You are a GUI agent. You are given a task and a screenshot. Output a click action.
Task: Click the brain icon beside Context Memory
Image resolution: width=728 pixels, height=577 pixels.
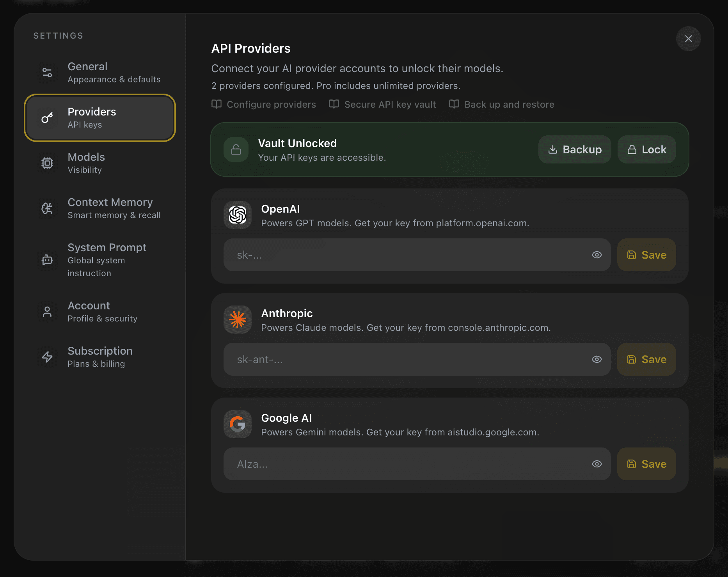(x=47, y=208)
